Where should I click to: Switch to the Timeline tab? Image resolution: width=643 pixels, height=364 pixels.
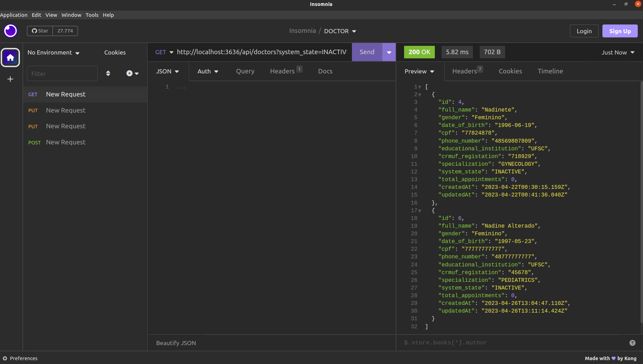pyautogui.click(x=550, y=71)
